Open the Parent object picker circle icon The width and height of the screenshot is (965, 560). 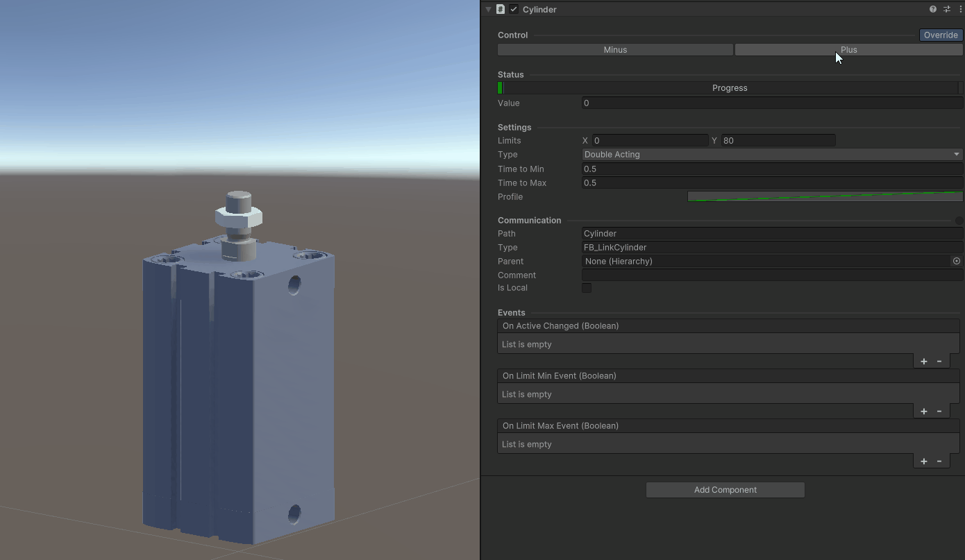pos(956,261)
